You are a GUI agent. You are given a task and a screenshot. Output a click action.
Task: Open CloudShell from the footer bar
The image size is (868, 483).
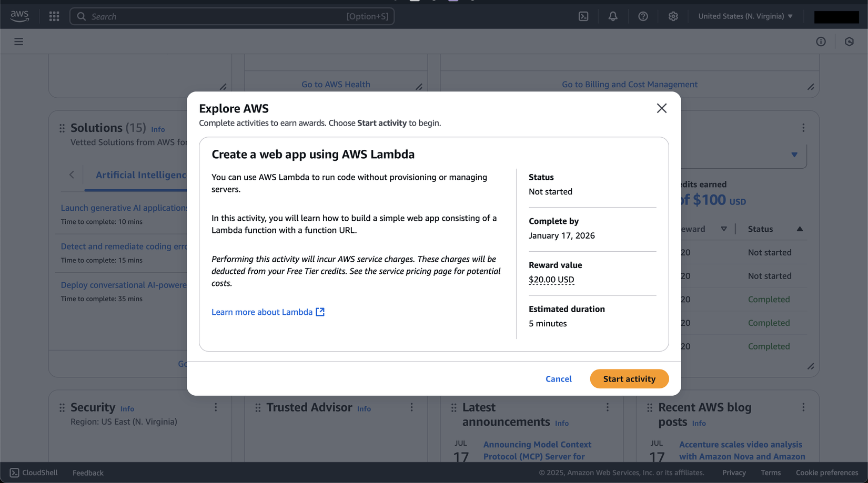(x=34, y=472)
